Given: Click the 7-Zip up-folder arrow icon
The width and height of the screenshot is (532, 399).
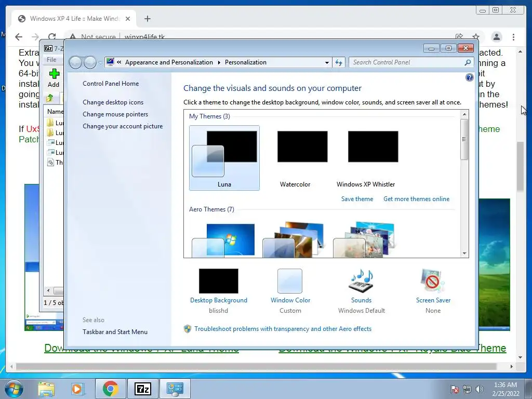Looking at the screenshot, I should (50, 98).
